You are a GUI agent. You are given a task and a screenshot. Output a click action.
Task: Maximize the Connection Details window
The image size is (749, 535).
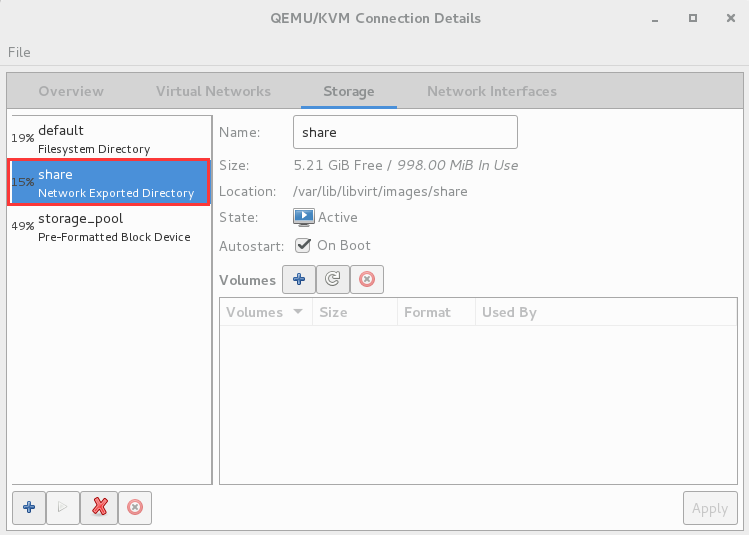[x=693, y=18]
